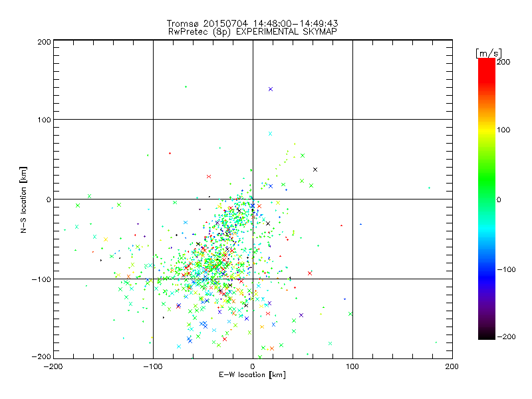The height and width of the screenshot is (399, 532).
Task: Click the '[m/s]' colorbar unit label
Action: 489,53
